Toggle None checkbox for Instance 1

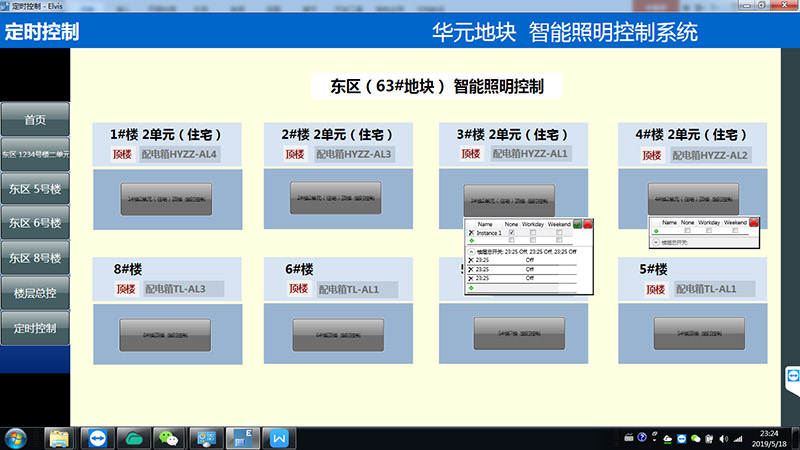coord(512,232)
